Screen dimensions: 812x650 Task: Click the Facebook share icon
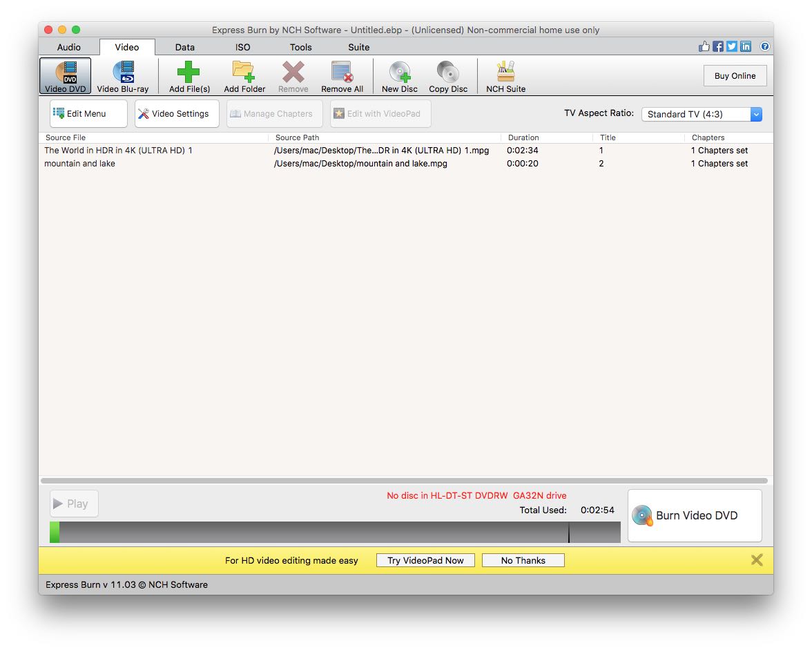[718, 47]
